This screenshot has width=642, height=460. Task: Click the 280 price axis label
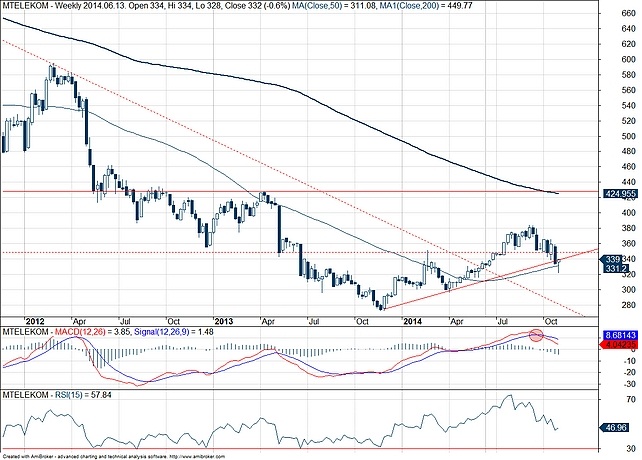628,305
